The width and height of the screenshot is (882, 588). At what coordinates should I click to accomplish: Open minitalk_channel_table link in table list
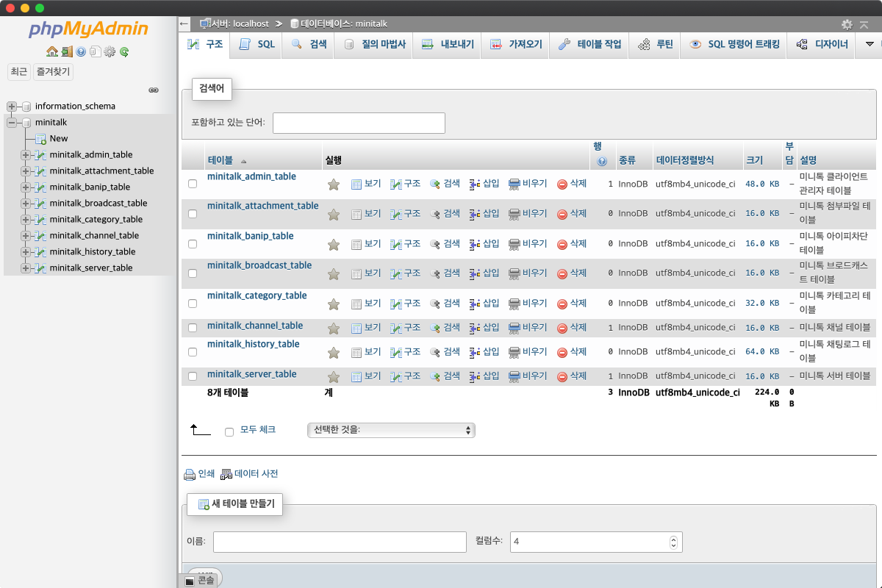point(255,326)
